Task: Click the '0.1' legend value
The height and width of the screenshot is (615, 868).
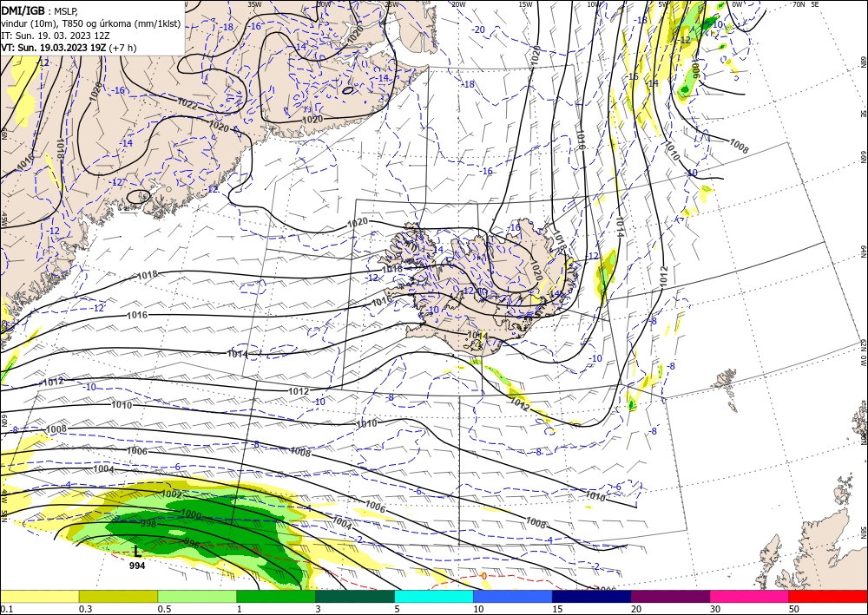Action: click(x=5, y=609)
